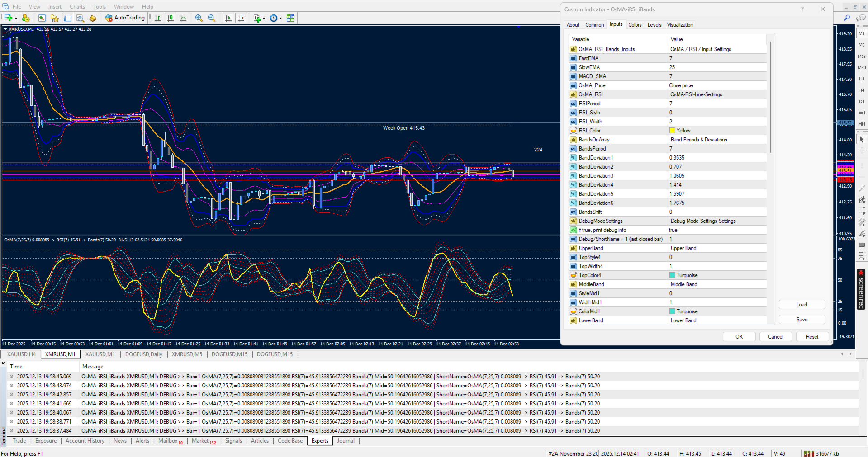Toggle the Navigator panel star-folder icon
The height and width of the screenshot is (457, 868).
tap(55, 18)
